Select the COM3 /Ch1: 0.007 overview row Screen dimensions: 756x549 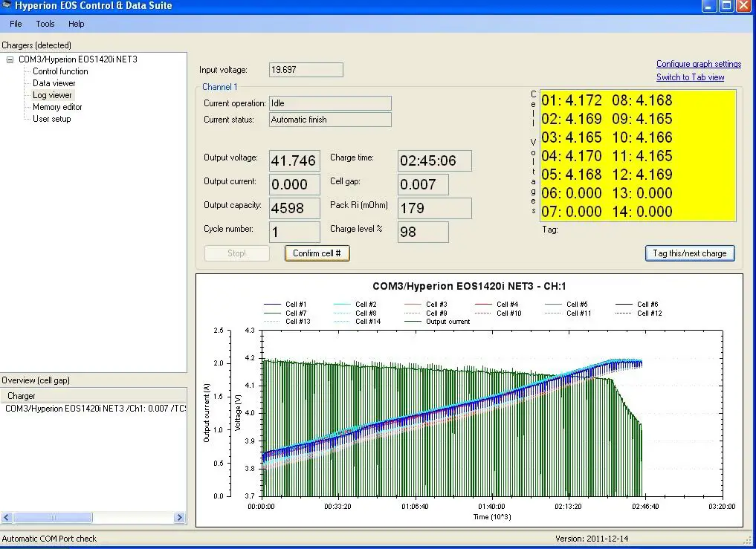click(x=94, y=409)
